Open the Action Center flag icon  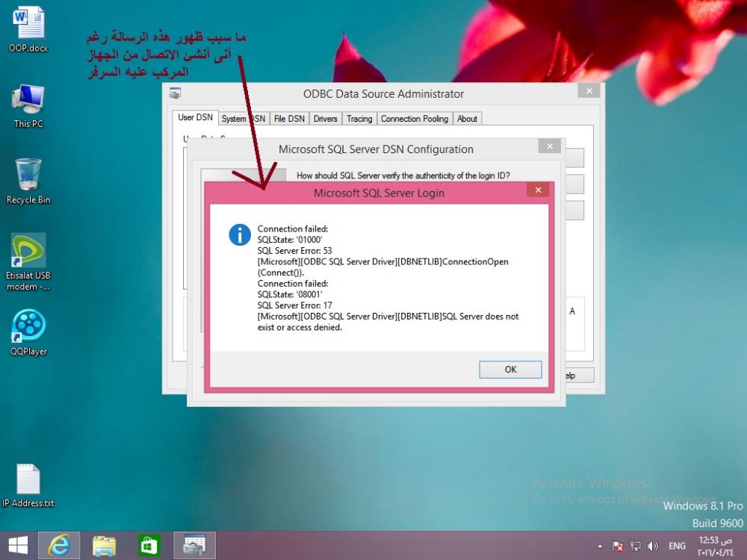(618, 547)
